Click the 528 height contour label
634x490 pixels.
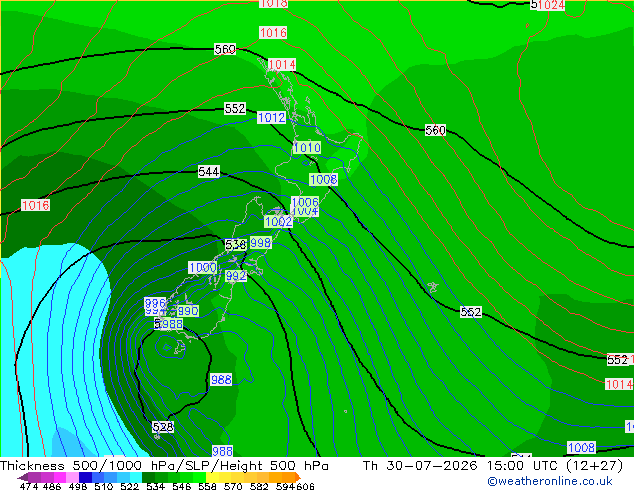click(163, 427)
